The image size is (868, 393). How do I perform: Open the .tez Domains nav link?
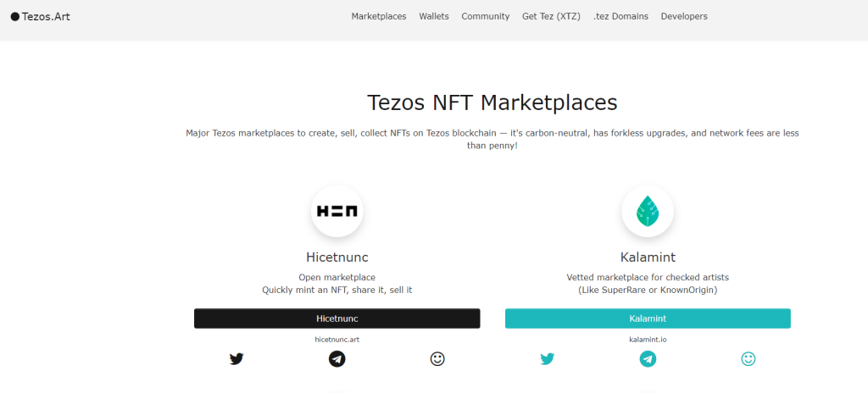tap(620, 17)
